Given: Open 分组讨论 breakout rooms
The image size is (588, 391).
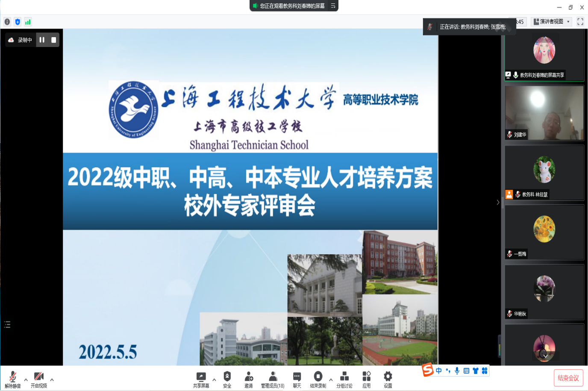Looking at the screenshot, I should pos(344,379).
